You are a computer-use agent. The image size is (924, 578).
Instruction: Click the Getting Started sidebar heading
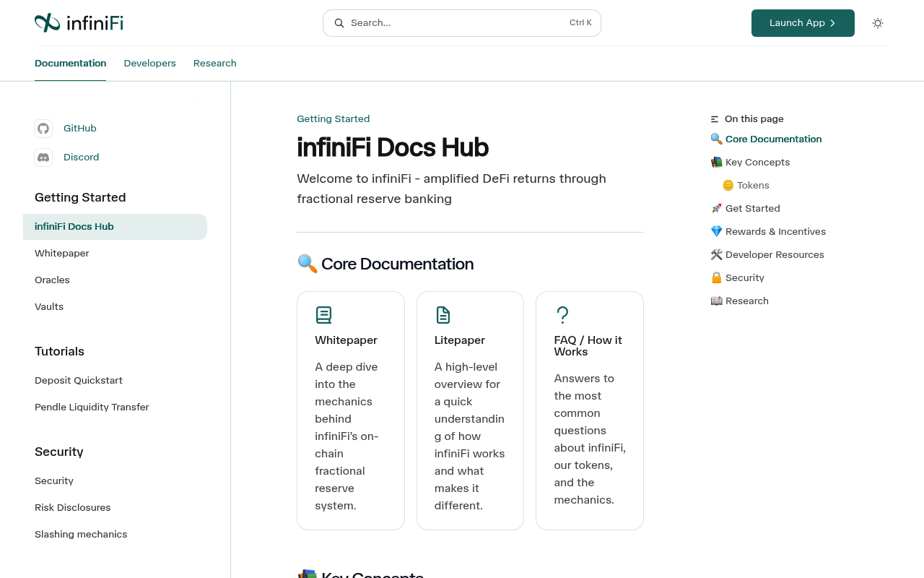click(x=80, y=198)
